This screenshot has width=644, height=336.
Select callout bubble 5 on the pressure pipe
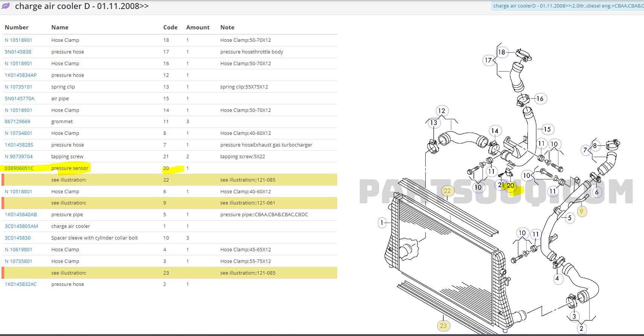pos(569,218)
